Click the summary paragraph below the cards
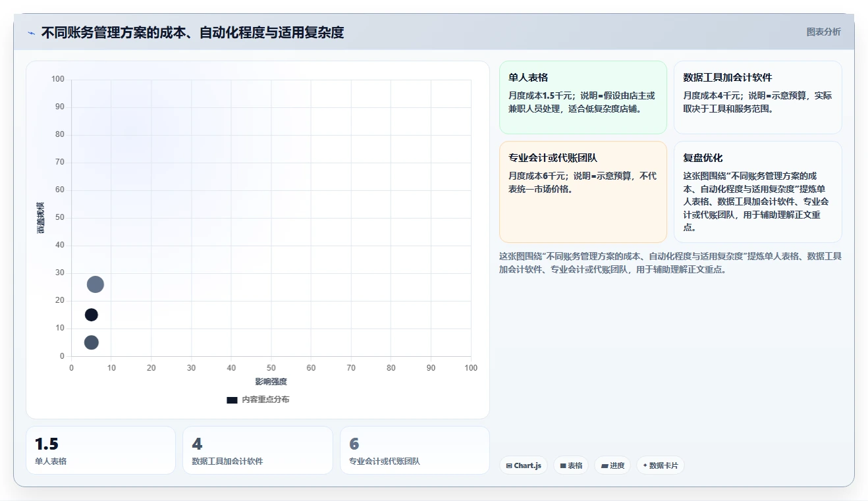This screenshot has width=868, height=501. point(670,263)
